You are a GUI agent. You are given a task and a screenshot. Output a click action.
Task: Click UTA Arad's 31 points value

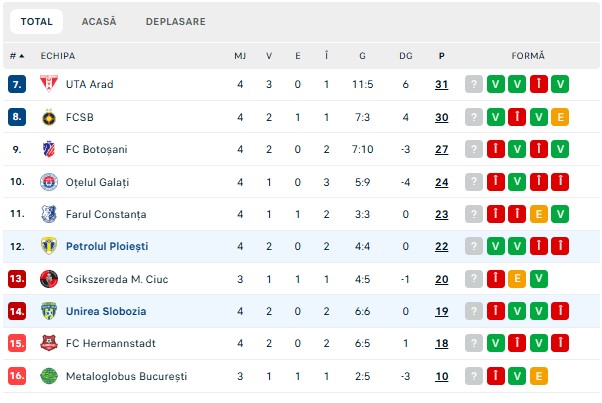click(x=441, y=84)
